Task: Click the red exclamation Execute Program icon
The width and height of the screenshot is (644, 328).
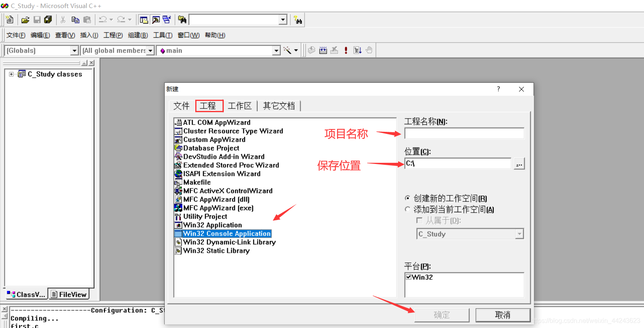Action: tap(346, 50)
